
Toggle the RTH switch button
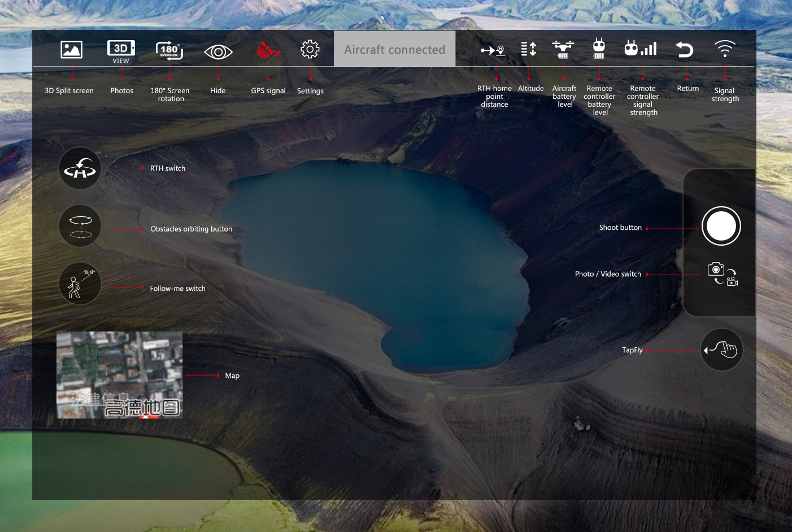80,168
